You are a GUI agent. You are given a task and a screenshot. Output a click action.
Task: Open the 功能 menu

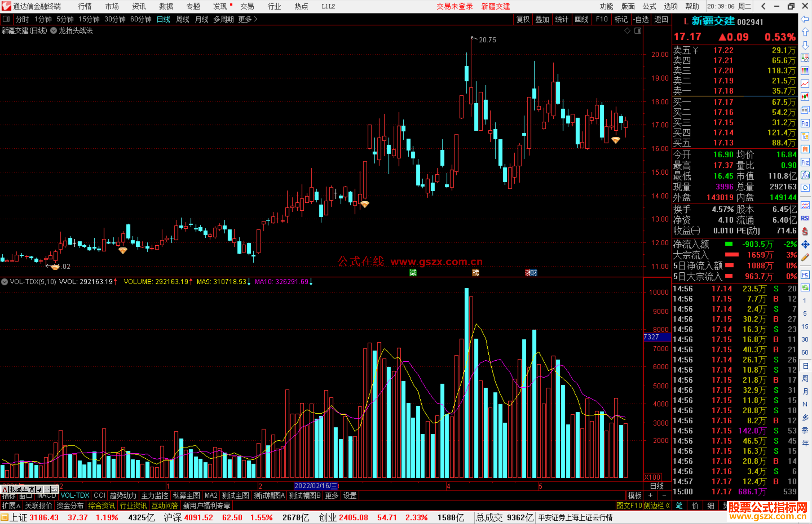pyautogui.click(x=606, y=6)
